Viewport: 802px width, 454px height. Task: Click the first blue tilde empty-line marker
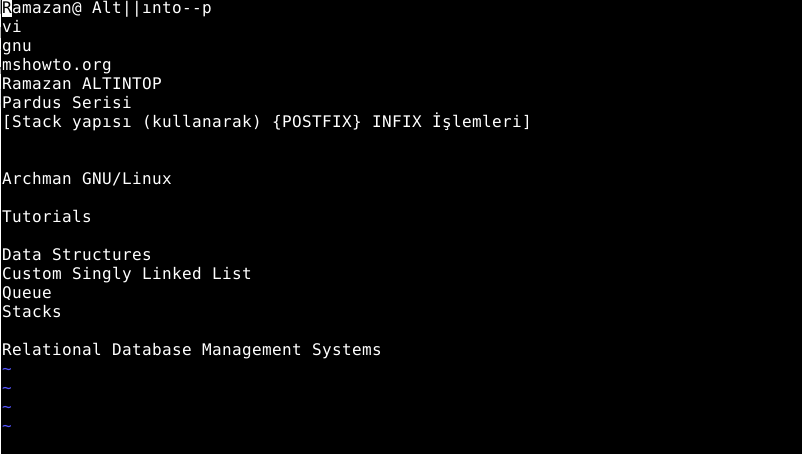click(7, 369)
